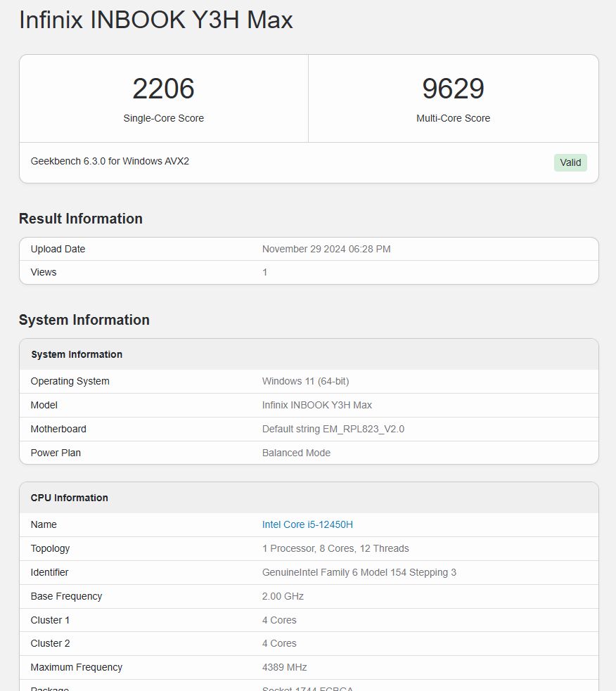Select the 'Topology' row label

coord(50,549)
